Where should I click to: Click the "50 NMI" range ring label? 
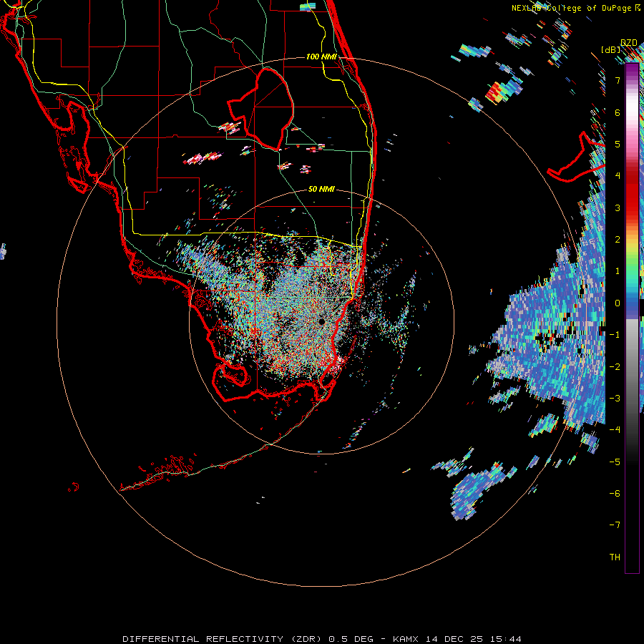(321, 189)
